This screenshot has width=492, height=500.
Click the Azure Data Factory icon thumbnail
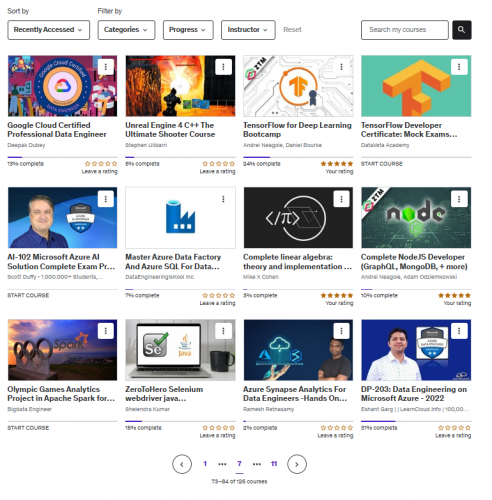[180, 218]
